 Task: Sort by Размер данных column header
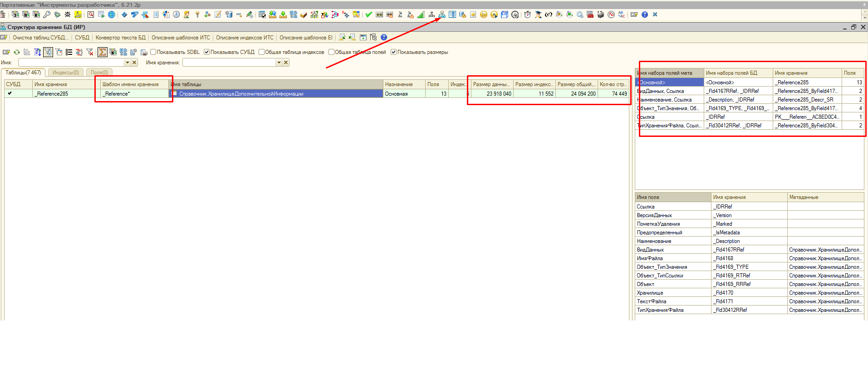[492, 84]
